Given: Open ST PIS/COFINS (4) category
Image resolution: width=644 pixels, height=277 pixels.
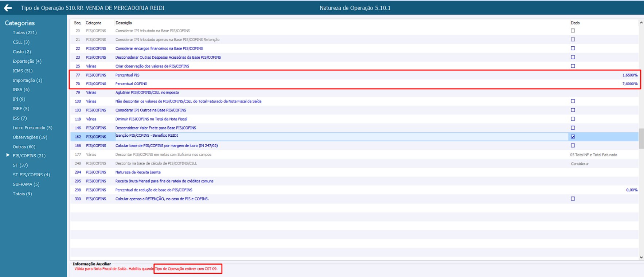Looking at the screenshot, I should coord(31,175).
